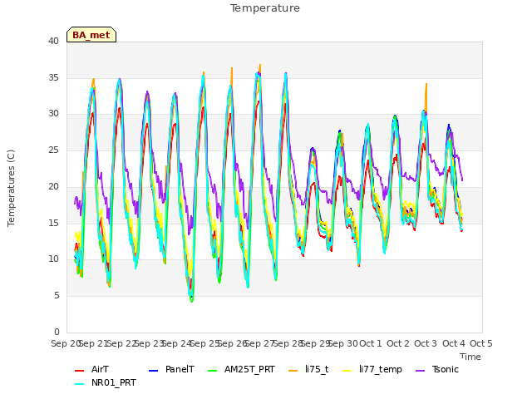This screenshot has width=532, height=399.
Task: Click the 35 y-axis tick label
Action: (53, 77)
